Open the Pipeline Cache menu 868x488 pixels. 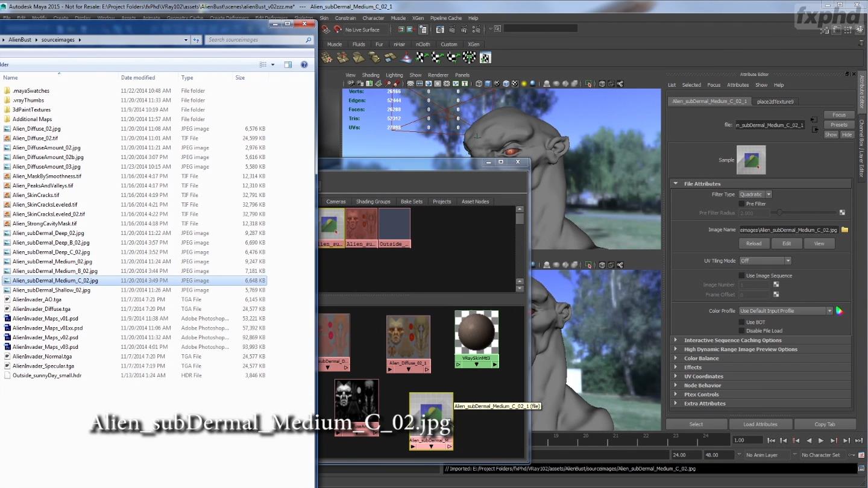pos(447,18)
